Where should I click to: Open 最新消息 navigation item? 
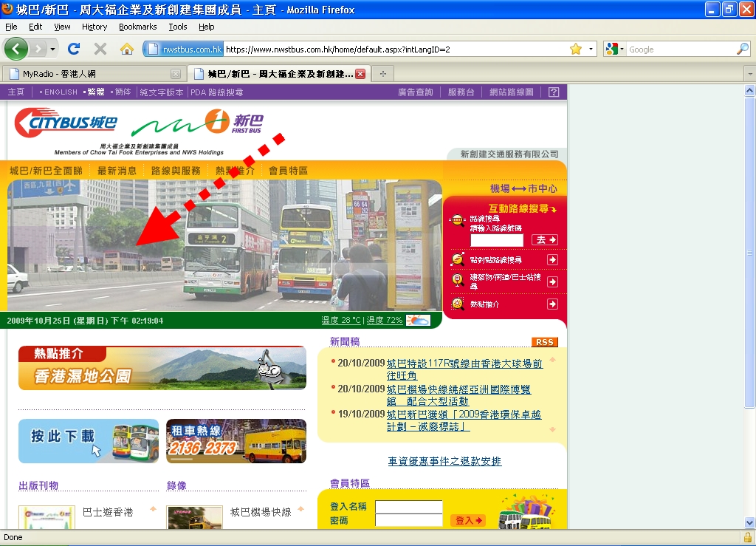117,171
